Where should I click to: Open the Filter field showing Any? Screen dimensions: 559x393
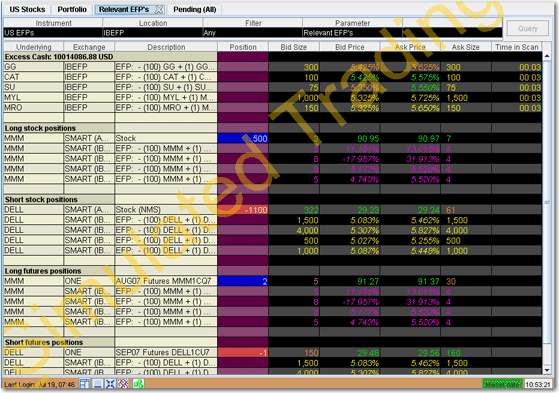[x=253, y=33]
